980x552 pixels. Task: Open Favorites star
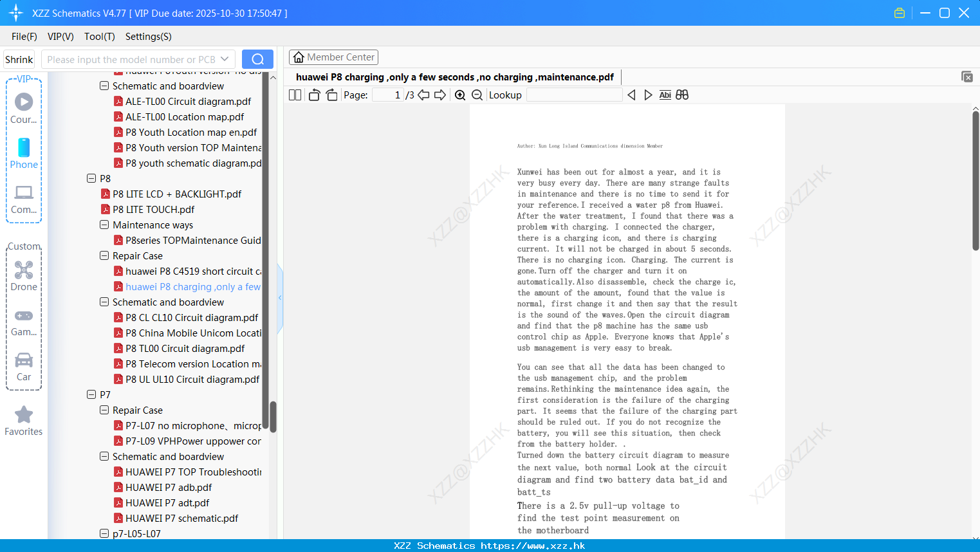click(24, 421)
